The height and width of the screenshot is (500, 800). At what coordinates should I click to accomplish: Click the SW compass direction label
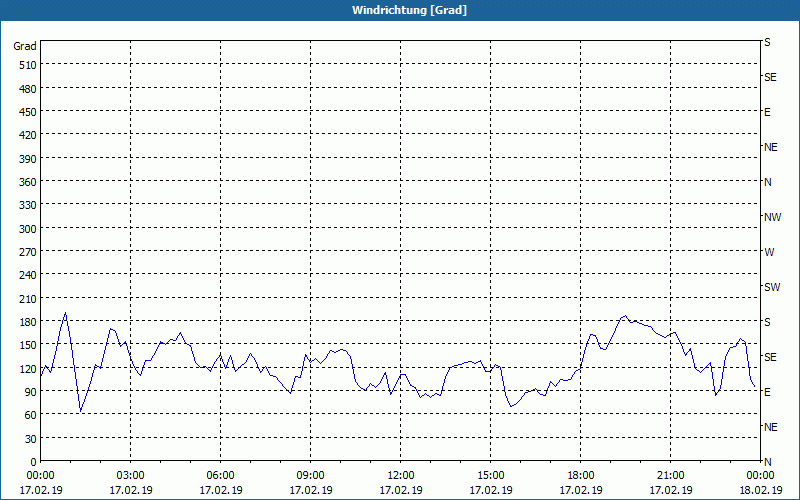coord(772,287)
